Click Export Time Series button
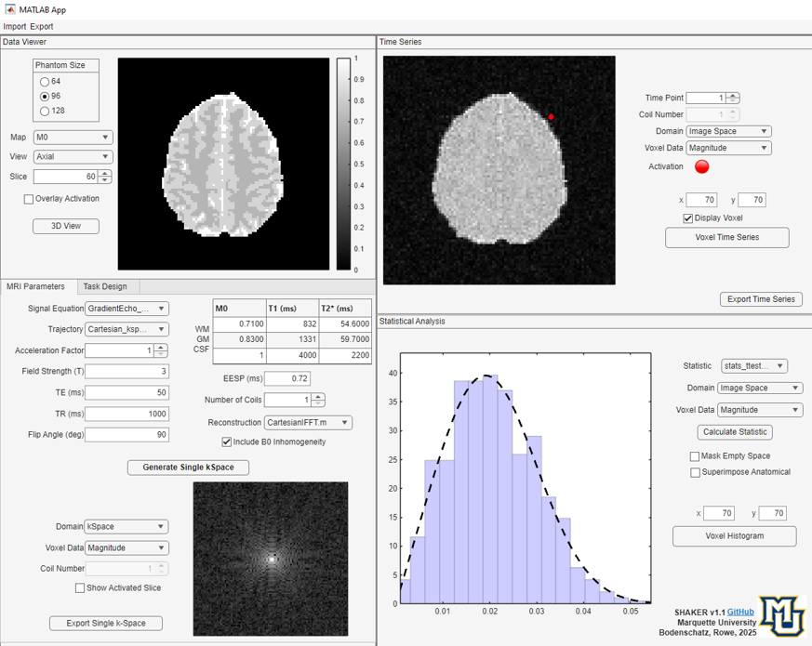The image size is (812, 646). [761, 299]
